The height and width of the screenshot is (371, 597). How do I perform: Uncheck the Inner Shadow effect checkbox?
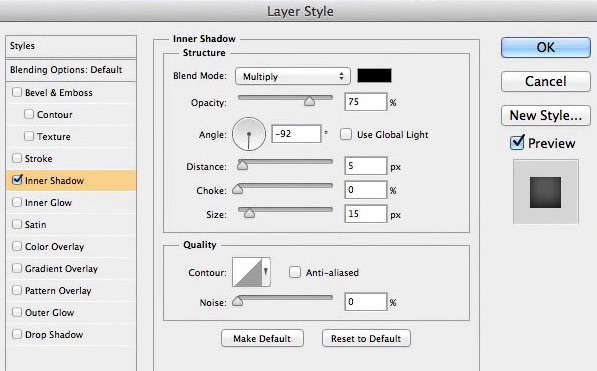[17, 180]
